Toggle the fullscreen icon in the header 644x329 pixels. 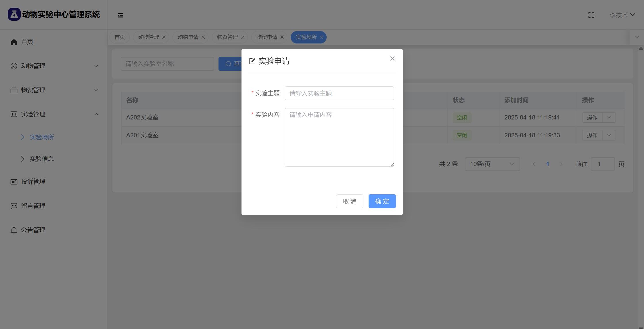[591, 15]
